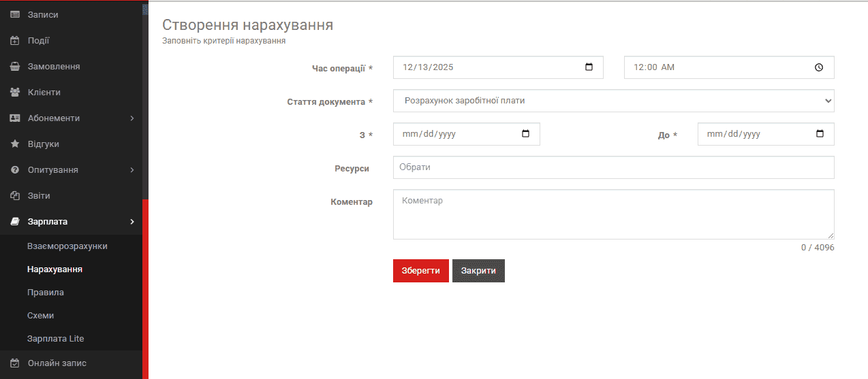Click the Відгуки star icon
This screenshot has height=379, width=868.
pyautogui.click(x=15, y=144)
